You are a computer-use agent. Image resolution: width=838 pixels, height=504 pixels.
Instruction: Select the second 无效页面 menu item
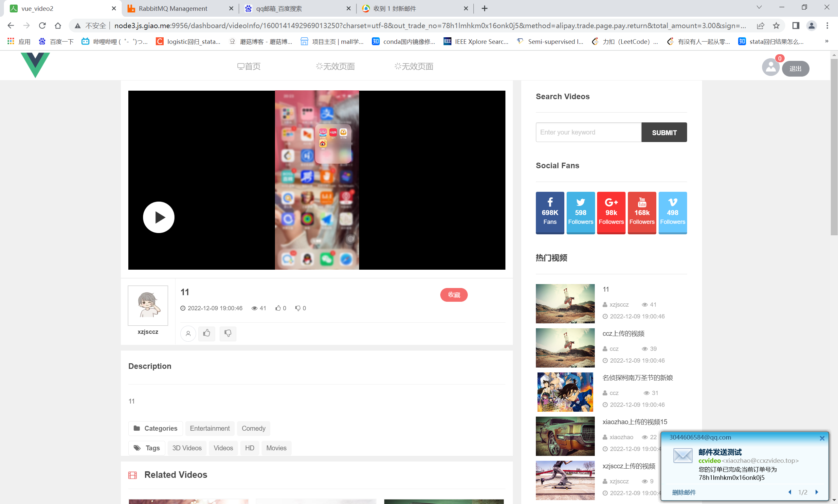(414, 66)
